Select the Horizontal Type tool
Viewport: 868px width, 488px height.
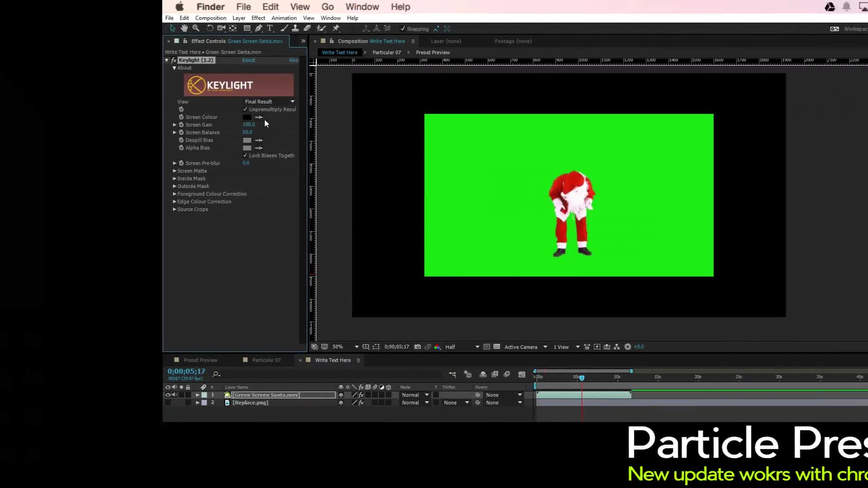pos(270,28)
